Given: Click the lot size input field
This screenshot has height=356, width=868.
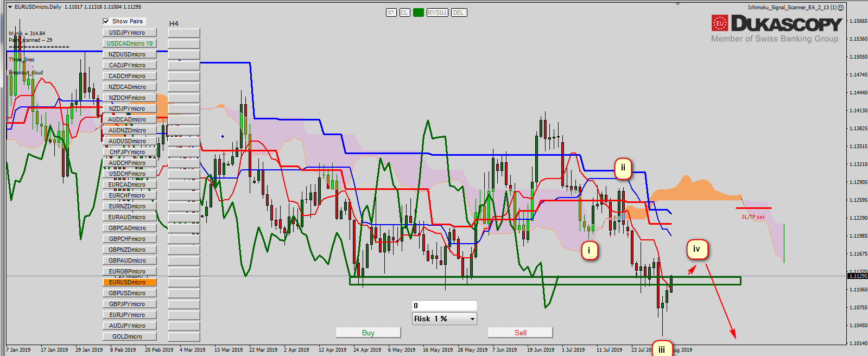Looking at the screenshot, I should 444,306.
